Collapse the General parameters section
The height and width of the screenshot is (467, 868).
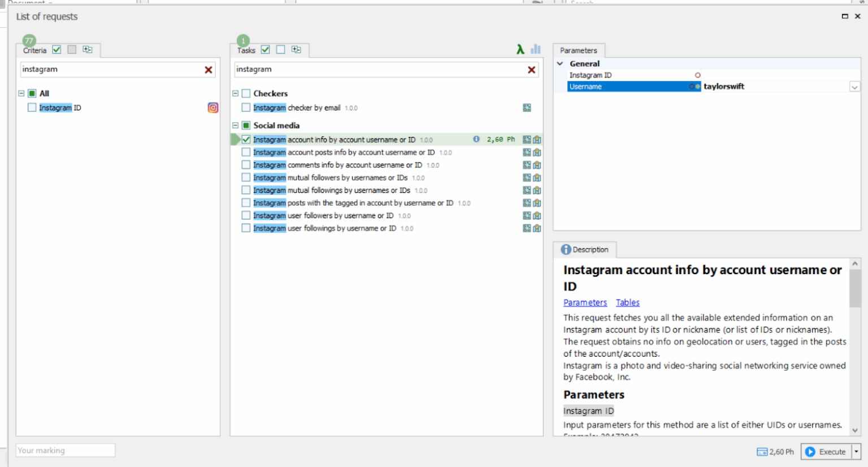tap(560, 64)
